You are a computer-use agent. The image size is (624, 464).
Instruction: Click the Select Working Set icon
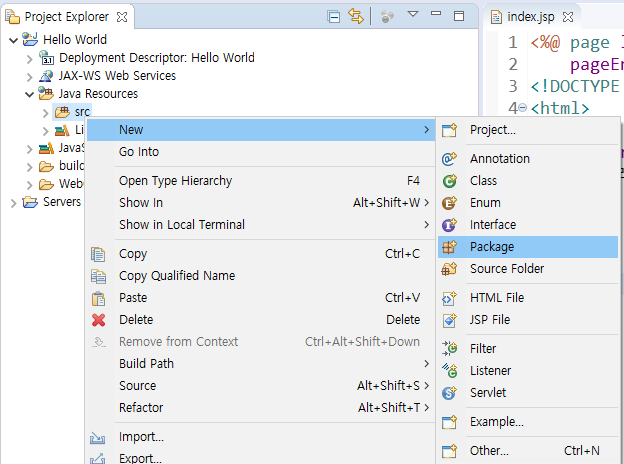pyautogui.click(x=387, y=17)
